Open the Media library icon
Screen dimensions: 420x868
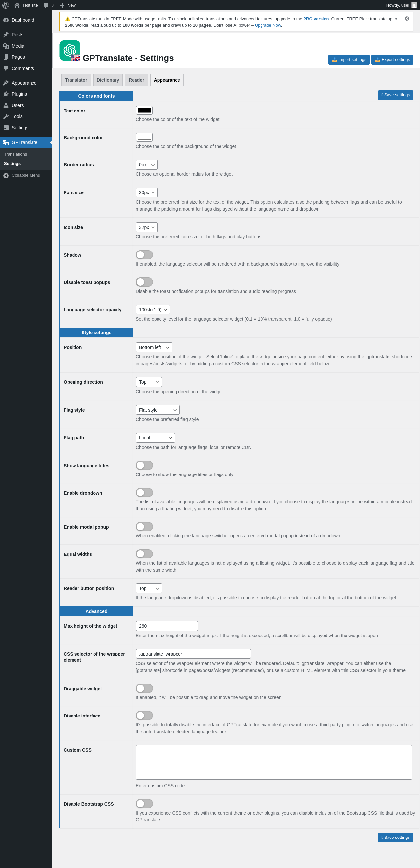[x=6, y=46]
